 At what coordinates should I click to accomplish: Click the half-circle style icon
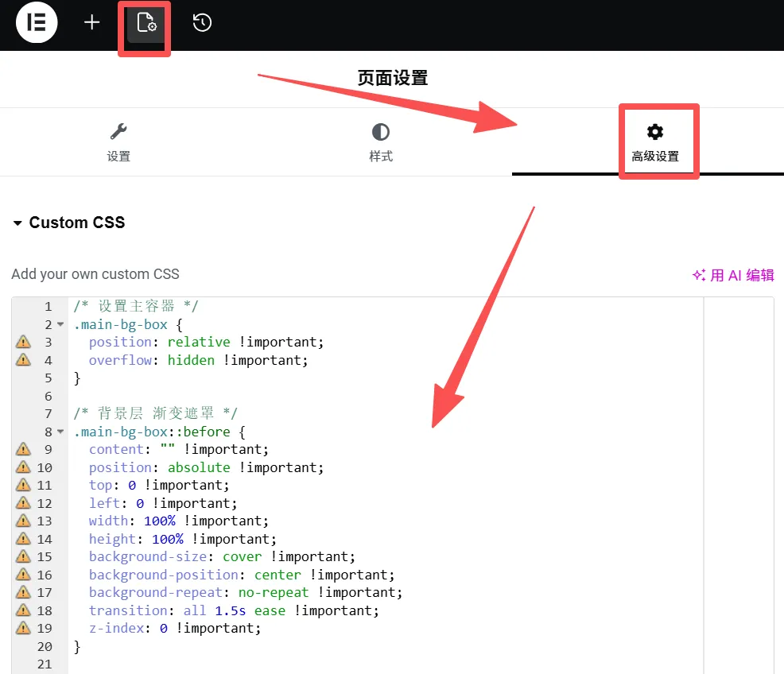(x=381, y=131)
